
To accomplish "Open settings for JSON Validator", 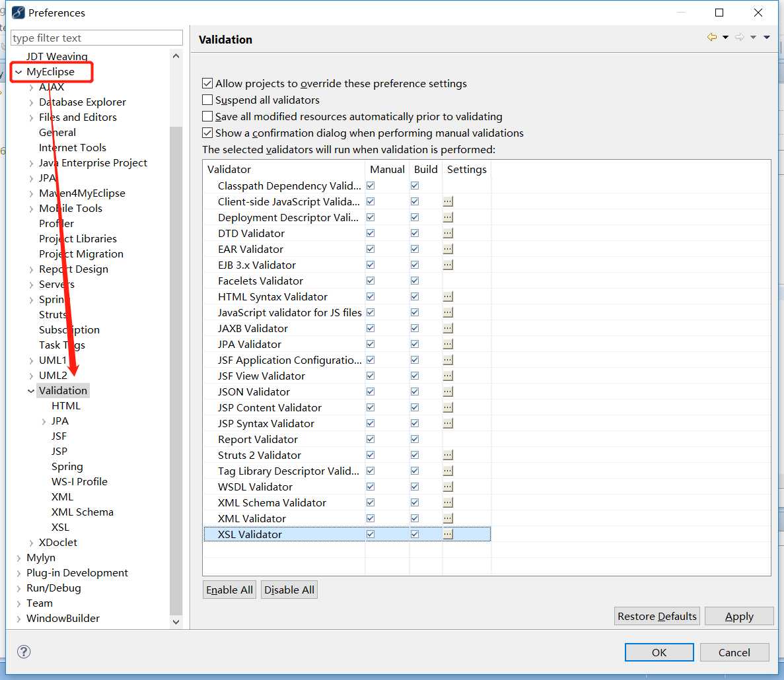I will pyautogui.click(x=448, y=391).
